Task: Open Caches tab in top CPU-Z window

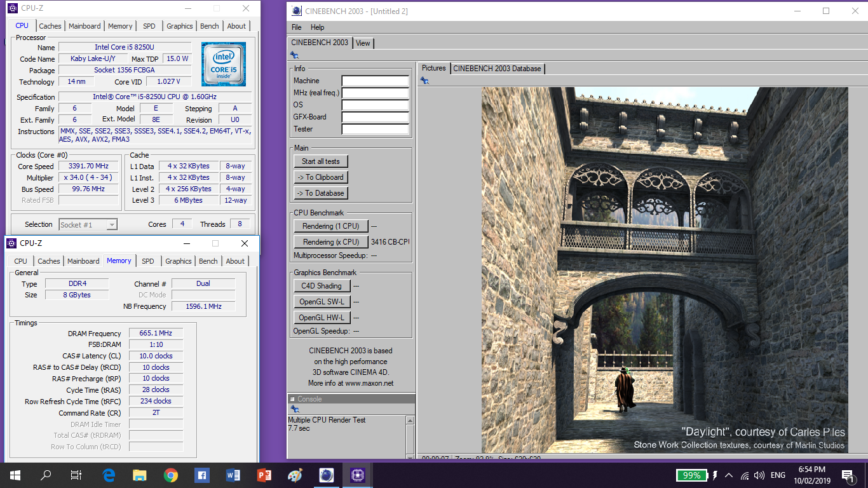Action: click(50, 26)
